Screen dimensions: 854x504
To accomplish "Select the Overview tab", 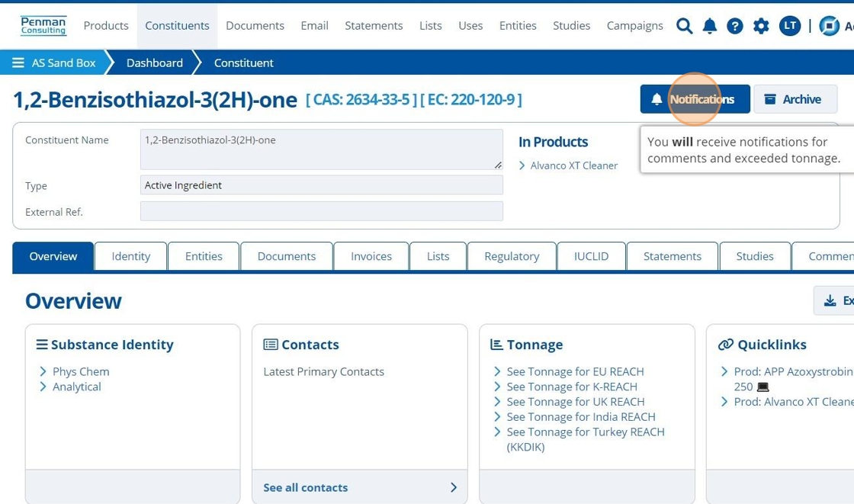I will tap(53, 256).
